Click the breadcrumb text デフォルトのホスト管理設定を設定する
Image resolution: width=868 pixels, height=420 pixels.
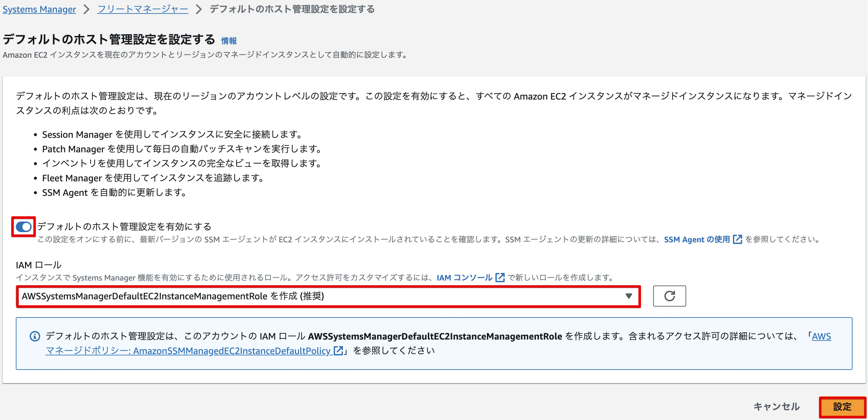(x=292, y=9)
